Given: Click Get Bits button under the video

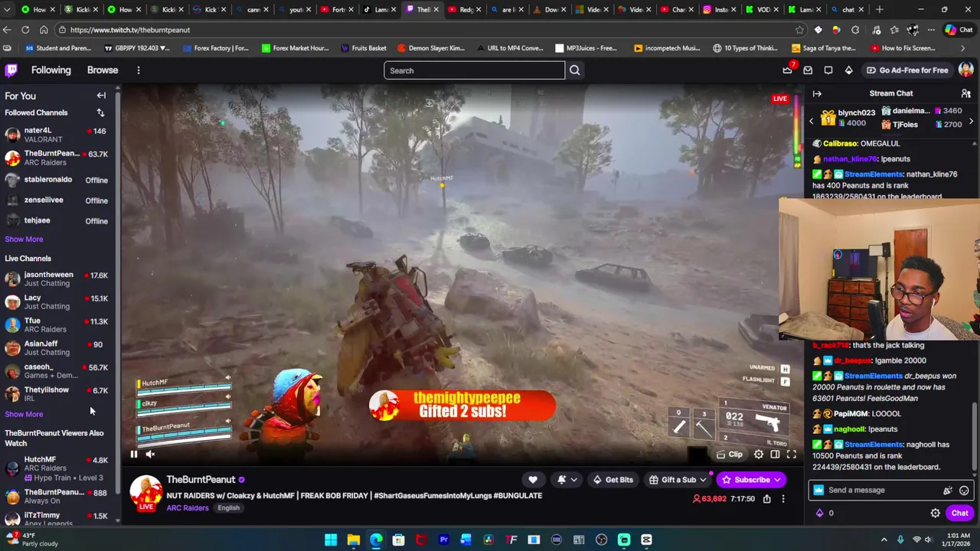Looking at the screenshot, I should [612, 480].
